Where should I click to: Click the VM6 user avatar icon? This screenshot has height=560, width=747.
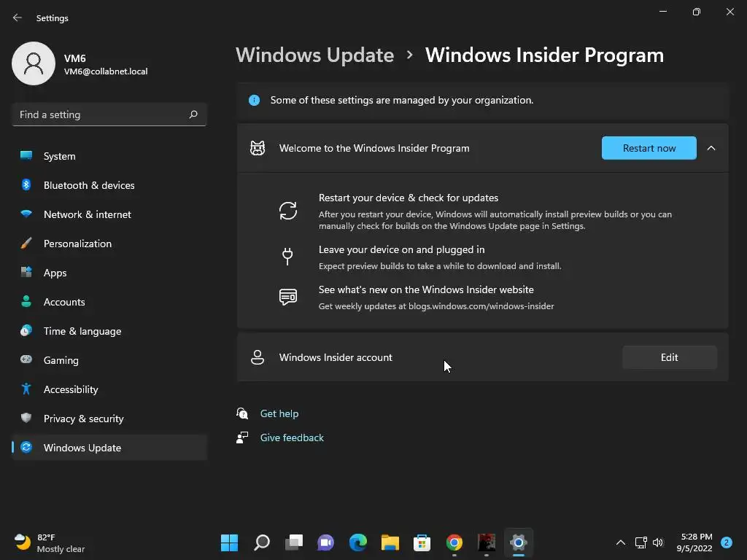[x=34, y=63]
